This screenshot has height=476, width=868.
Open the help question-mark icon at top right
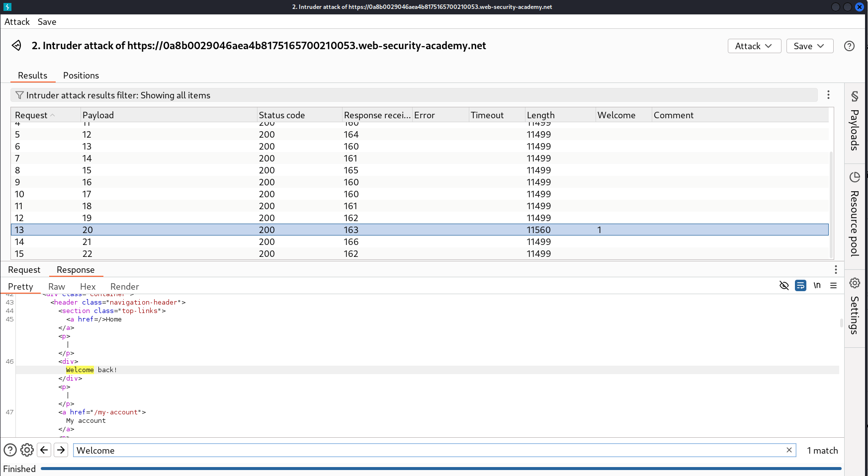coord(850,46)
